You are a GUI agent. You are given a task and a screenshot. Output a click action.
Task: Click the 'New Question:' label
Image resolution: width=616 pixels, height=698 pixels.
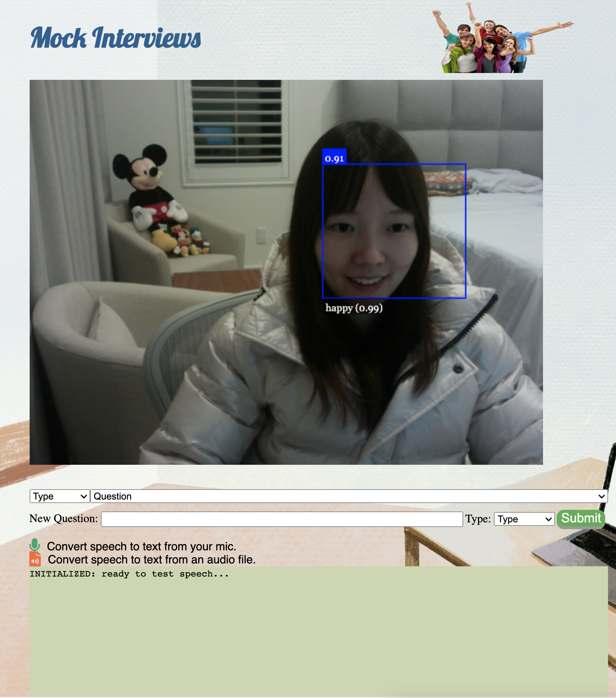tap(64, 519)
